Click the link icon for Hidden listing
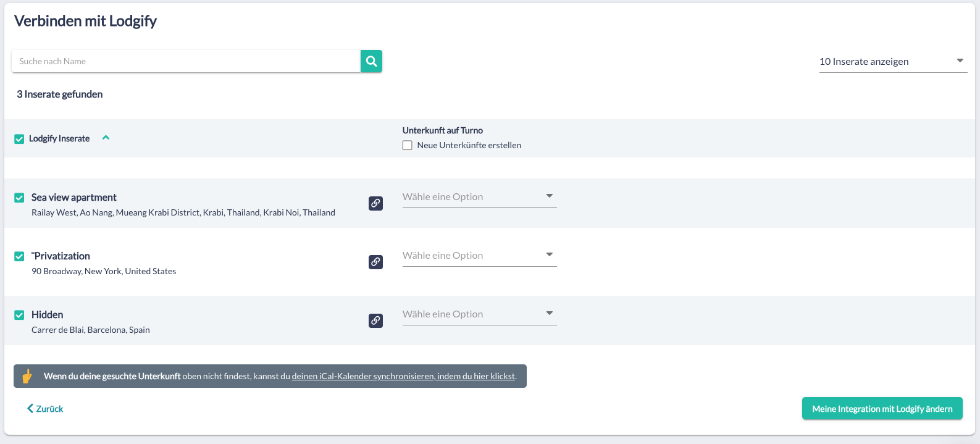 click(375, 320)
